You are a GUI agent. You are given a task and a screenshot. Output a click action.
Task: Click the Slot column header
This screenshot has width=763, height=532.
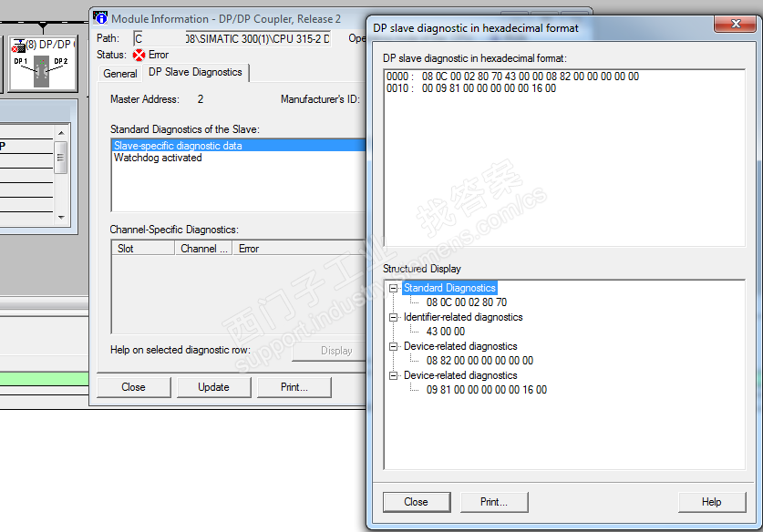tap(143, 249)
